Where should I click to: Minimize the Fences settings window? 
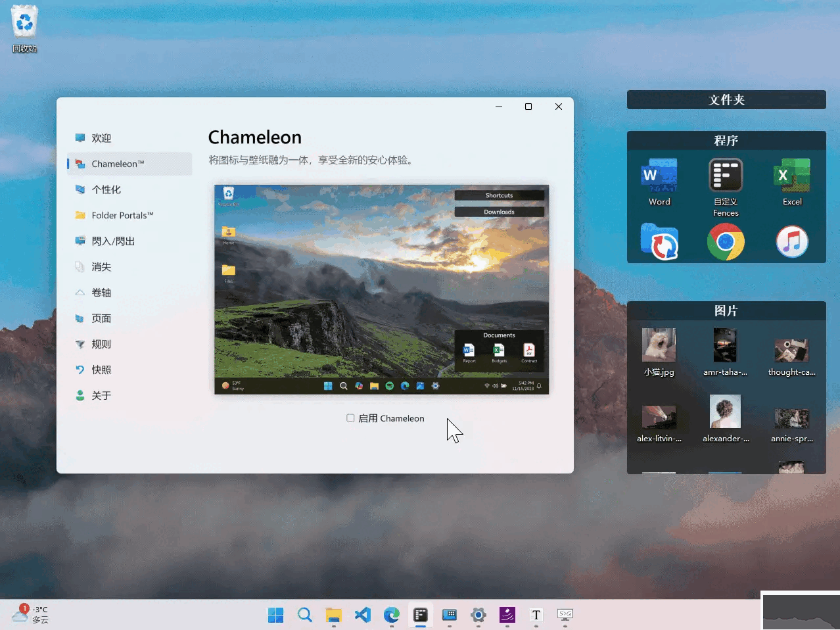499,107
